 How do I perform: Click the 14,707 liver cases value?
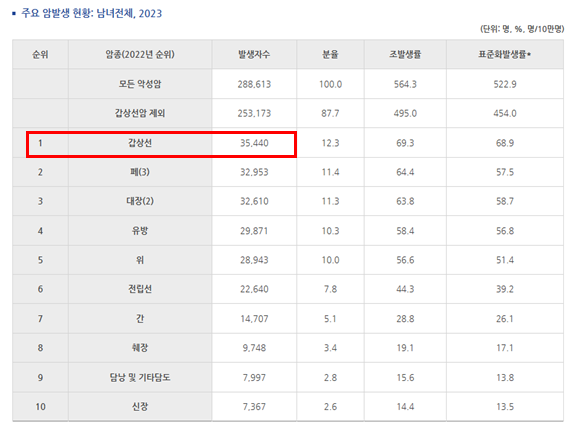click(254, 319)
